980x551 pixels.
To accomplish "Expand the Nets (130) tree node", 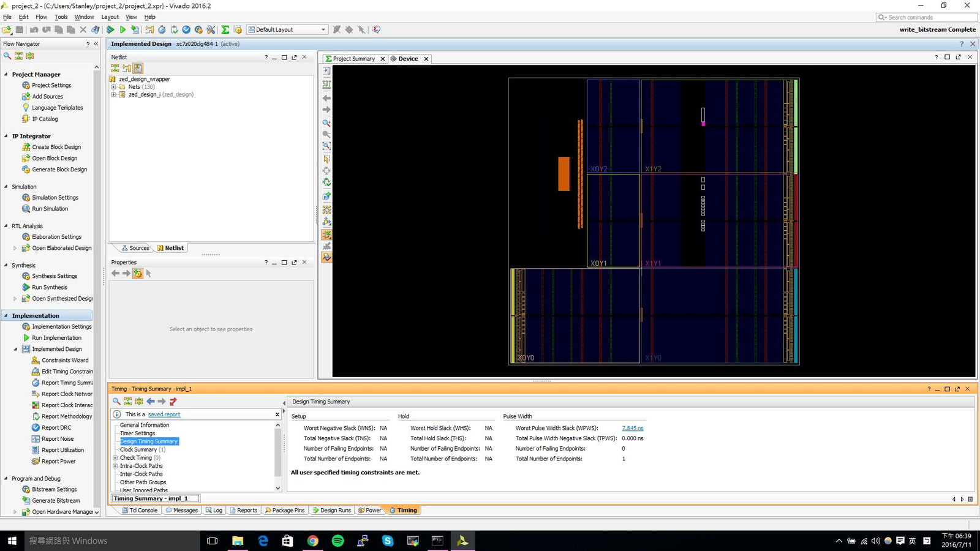I will (113, 87).
